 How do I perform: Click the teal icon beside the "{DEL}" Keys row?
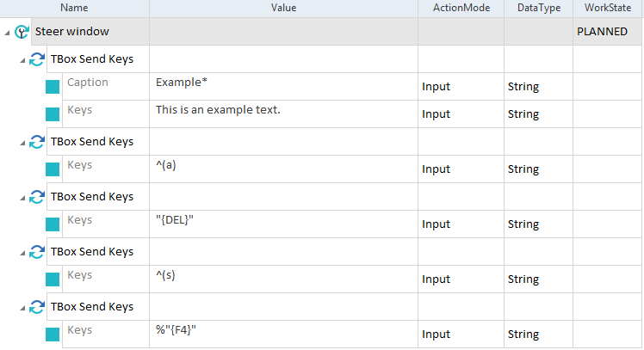pyautogui.click(x=53, y=224)
